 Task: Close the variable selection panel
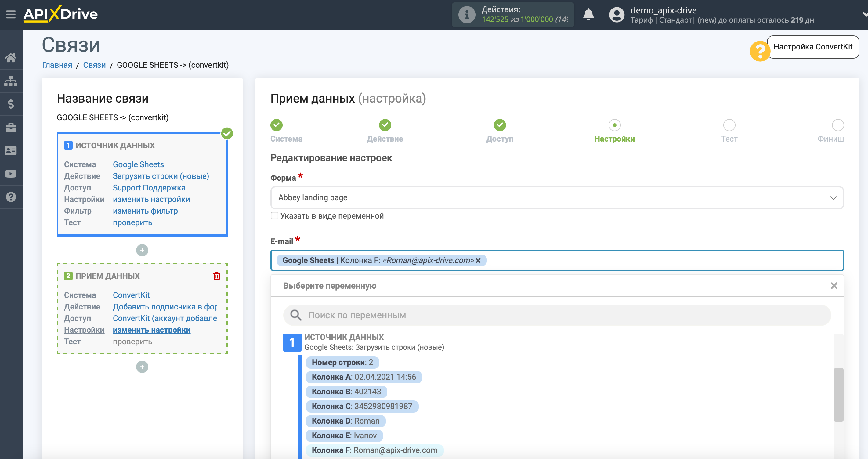pos(834,286)
